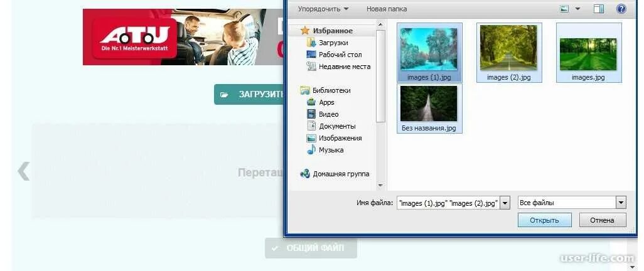Click the Открыть button
Image resolution: width=644 pixels, height=271 pixels.
tap(544, 220)
